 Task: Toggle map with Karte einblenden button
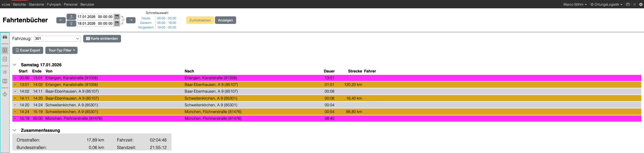[102, 39]
